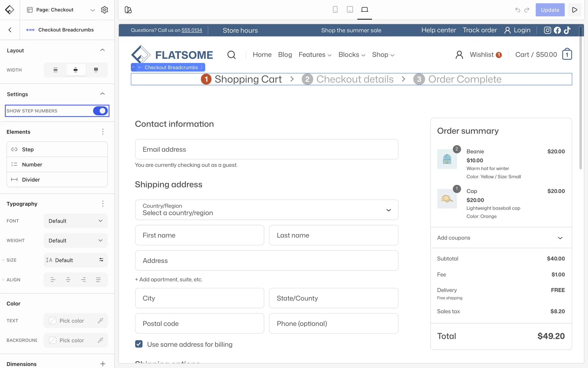
Task: Open Country/Region select
Action: point(267,210)
